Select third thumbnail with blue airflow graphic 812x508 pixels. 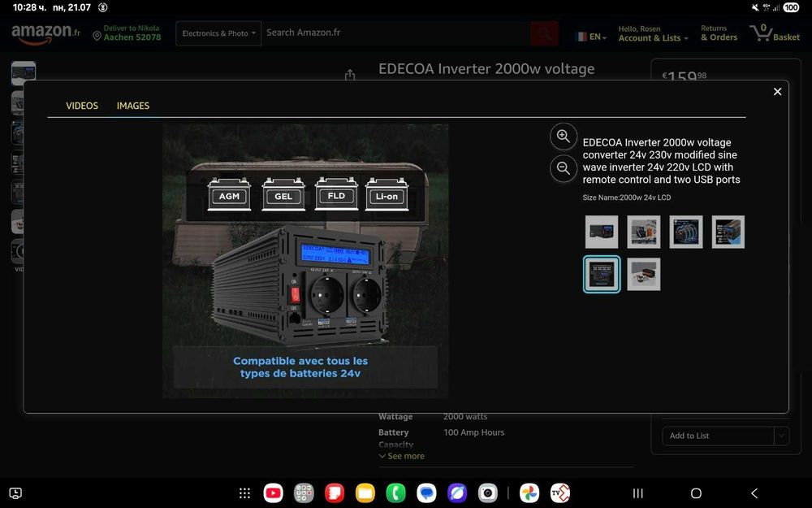coord(686,232)
